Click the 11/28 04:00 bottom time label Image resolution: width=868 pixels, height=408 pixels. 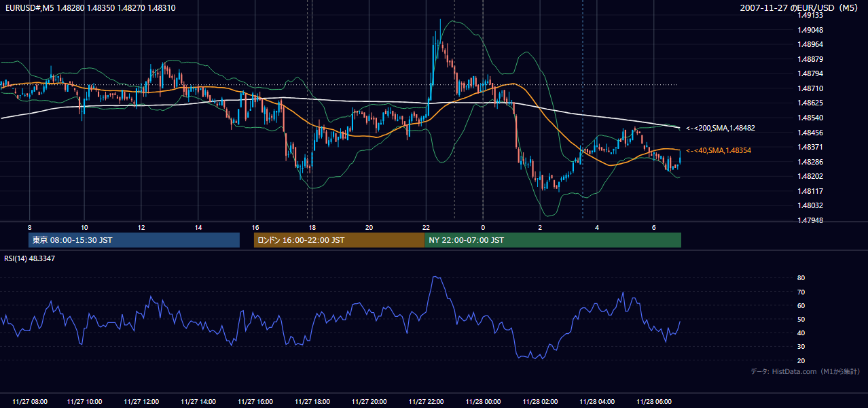tap(597, 402)
